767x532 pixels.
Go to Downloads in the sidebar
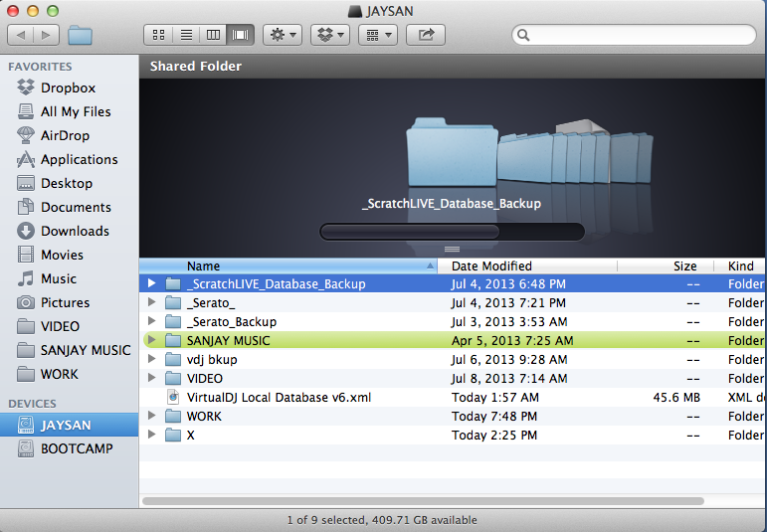[x=75, y=231]
